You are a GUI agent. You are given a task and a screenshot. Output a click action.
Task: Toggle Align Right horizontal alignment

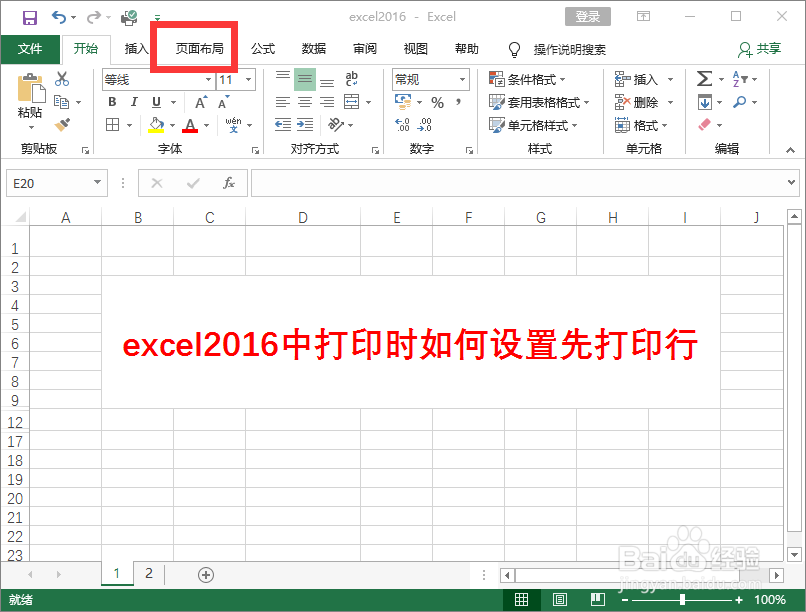coord(327,102)
